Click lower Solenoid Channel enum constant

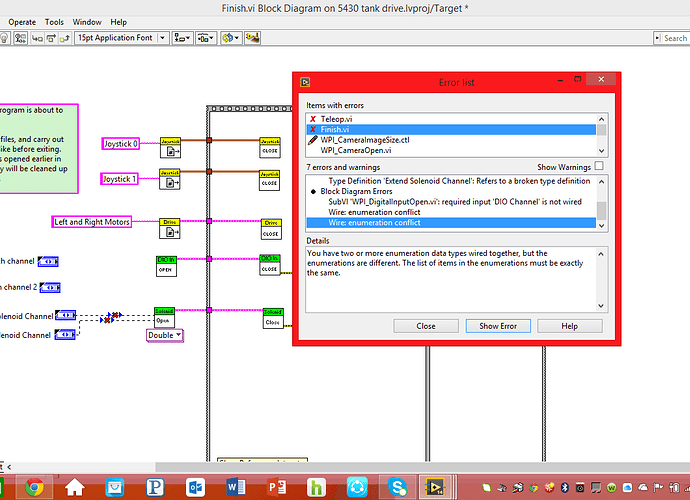point(65,335)
